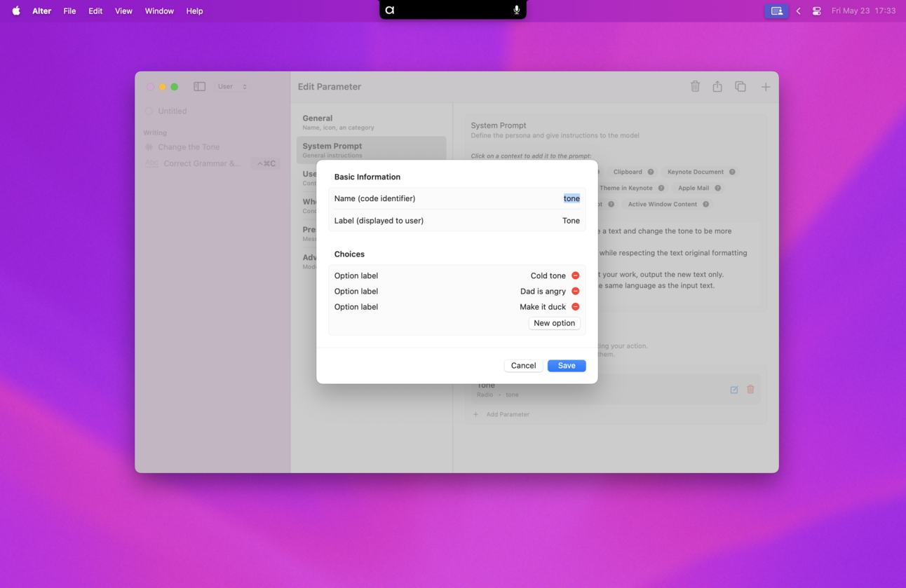The width and height of the screenshot is (906, 588).
Task: Open the Window menu
Action: point(159,11)
